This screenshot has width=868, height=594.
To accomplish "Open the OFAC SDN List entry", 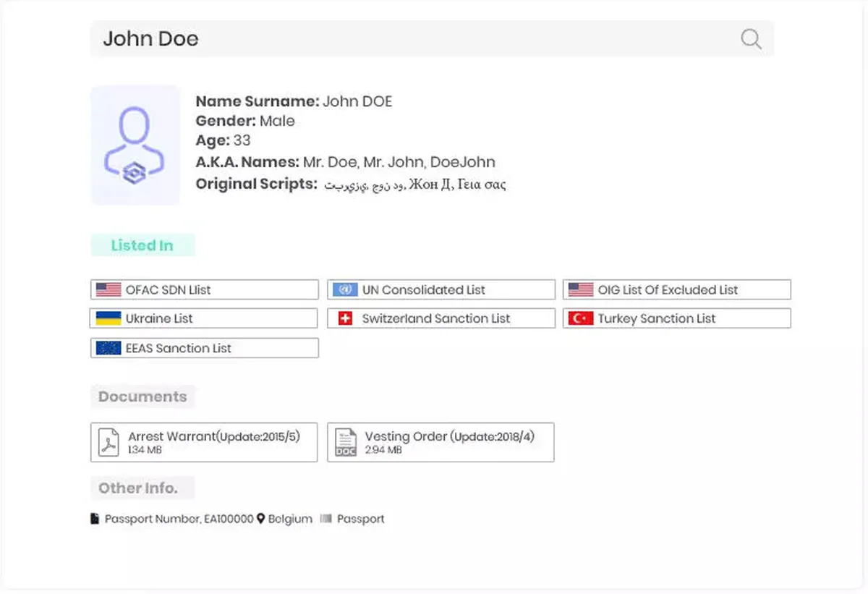I will (205, 290).
